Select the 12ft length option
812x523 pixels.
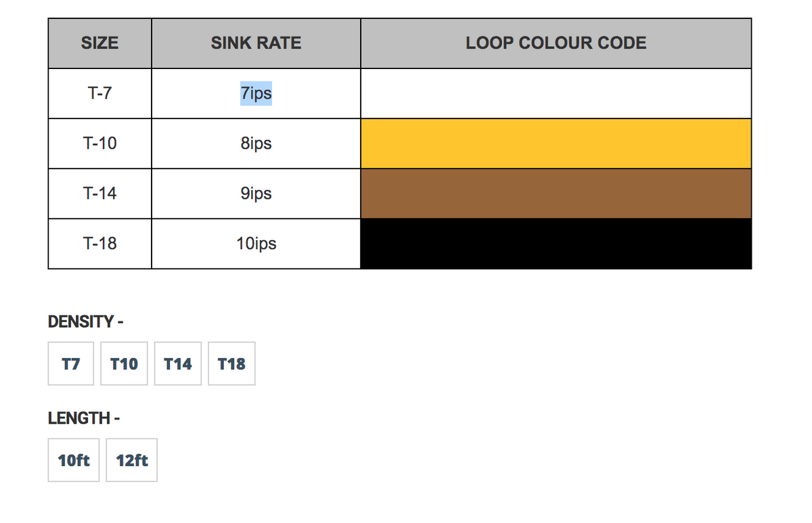(x=132, y=461)
